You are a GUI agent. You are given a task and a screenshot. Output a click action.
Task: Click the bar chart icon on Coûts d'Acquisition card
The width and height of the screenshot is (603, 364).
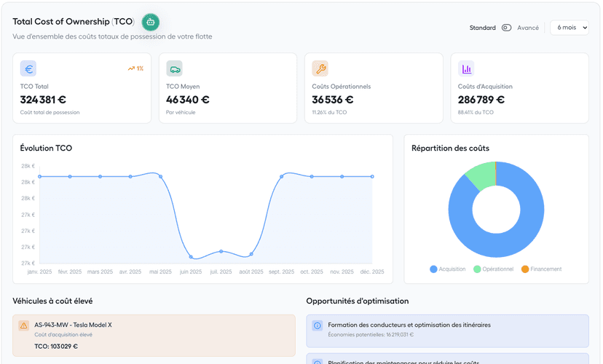tap(466, 69)
